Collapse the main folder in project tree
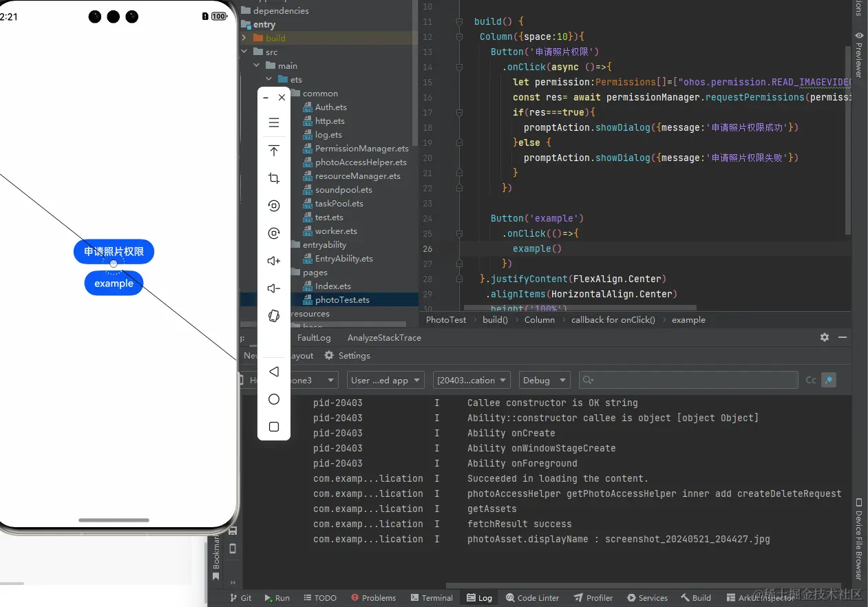This screenshot has width=868, height=607. pyautogui.click(x=256, y=65)
